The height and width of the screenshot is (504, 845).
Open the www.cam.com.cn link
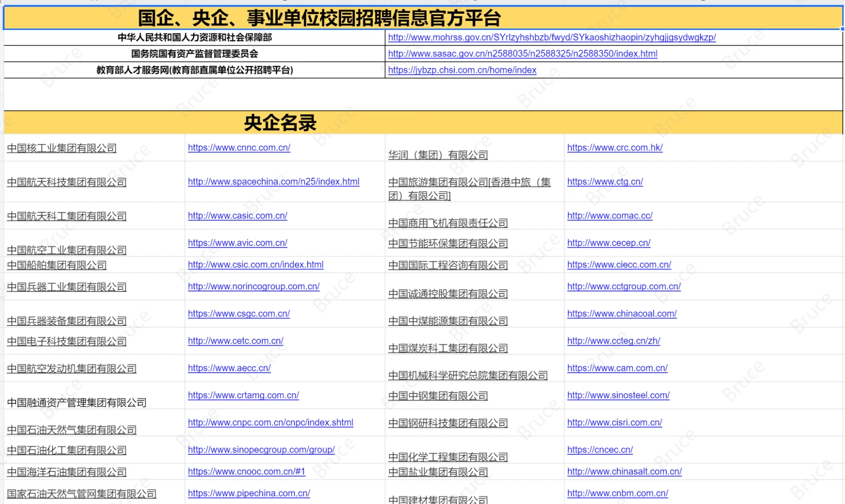618,368
